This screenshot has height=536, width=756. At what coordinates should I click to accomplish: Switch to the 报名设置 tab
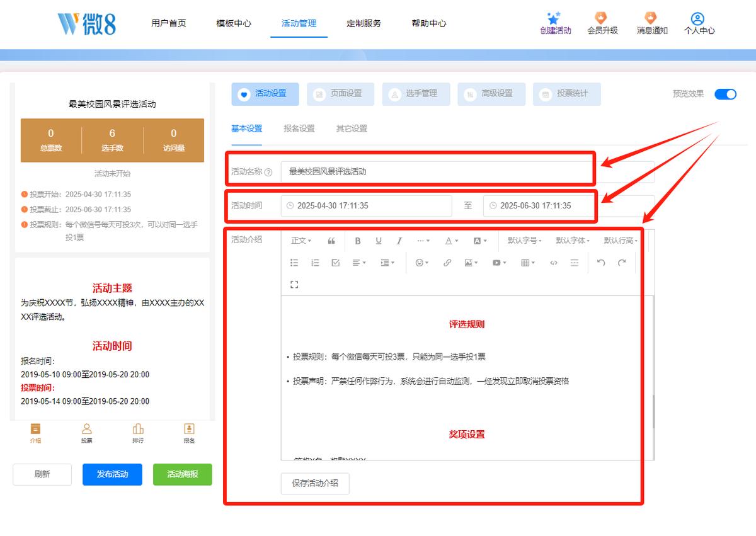click(x=299, y=128)
